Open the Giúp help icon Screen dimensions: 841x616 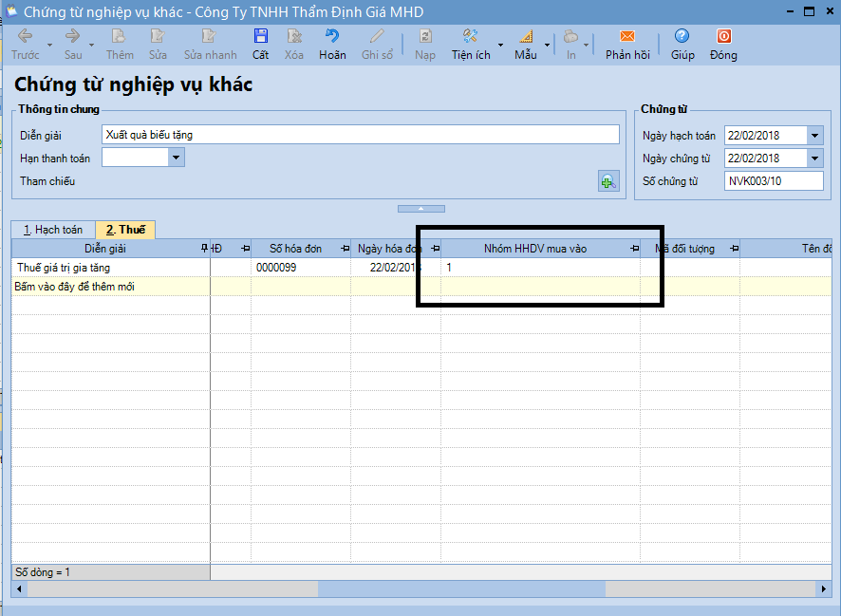click(x=682, y=37)
